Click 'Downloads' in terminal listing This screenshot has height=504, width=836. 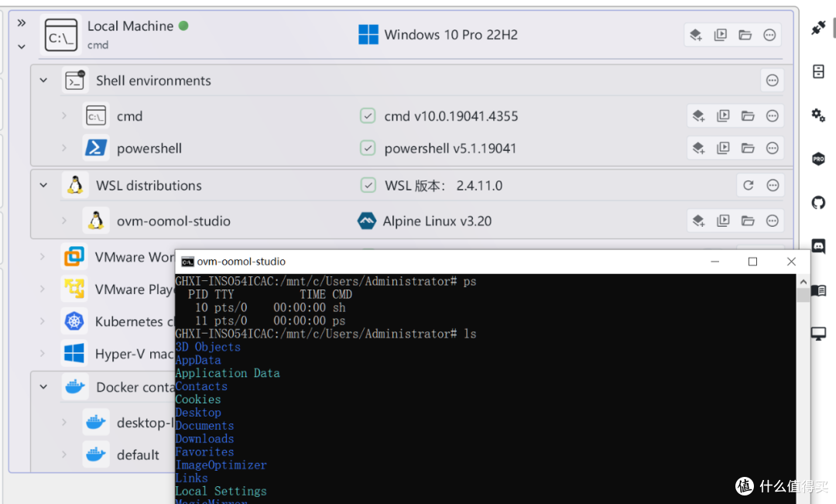[x=204, y=439]
